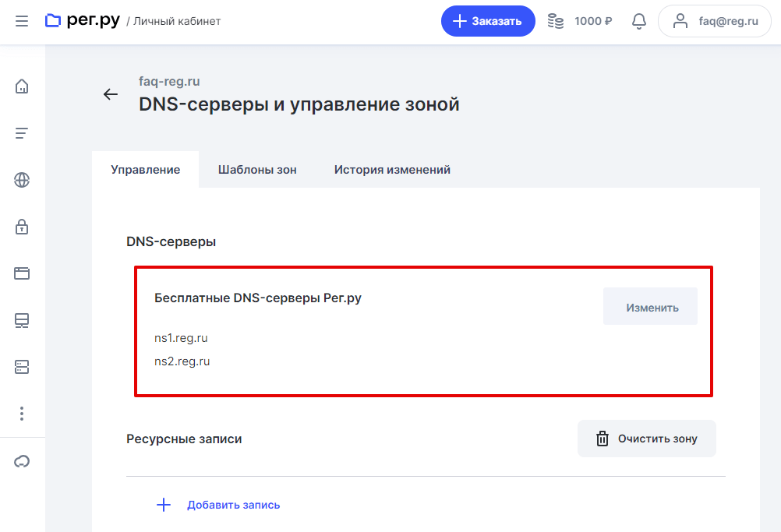Select the Управление tab

[145, 170]
